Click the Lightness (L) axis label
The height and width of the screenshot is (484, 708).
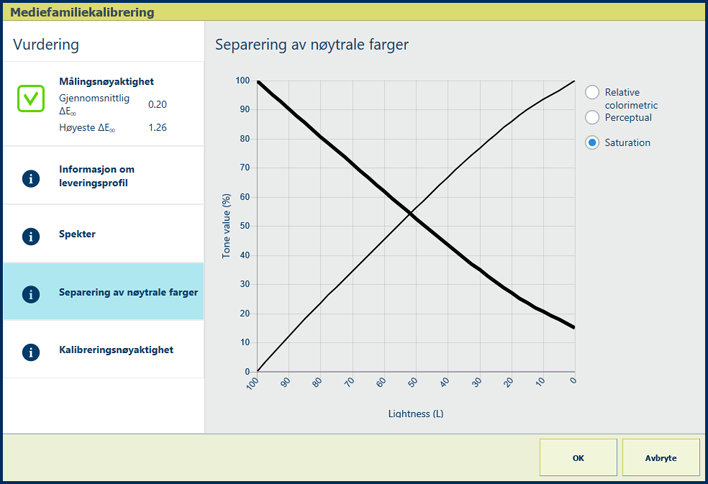(x=416, y=414)
